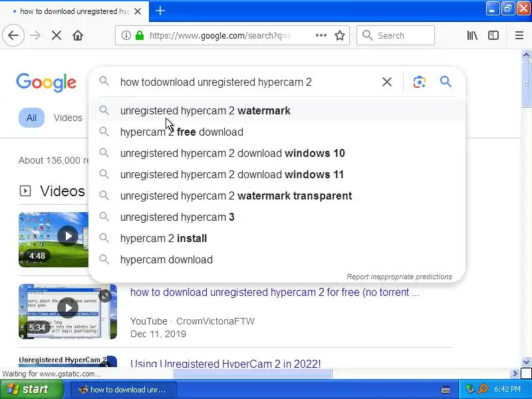Switch to the Videos results tab
Image resolution: width=532 pixels, height=399 pixels.
(68, 118)
